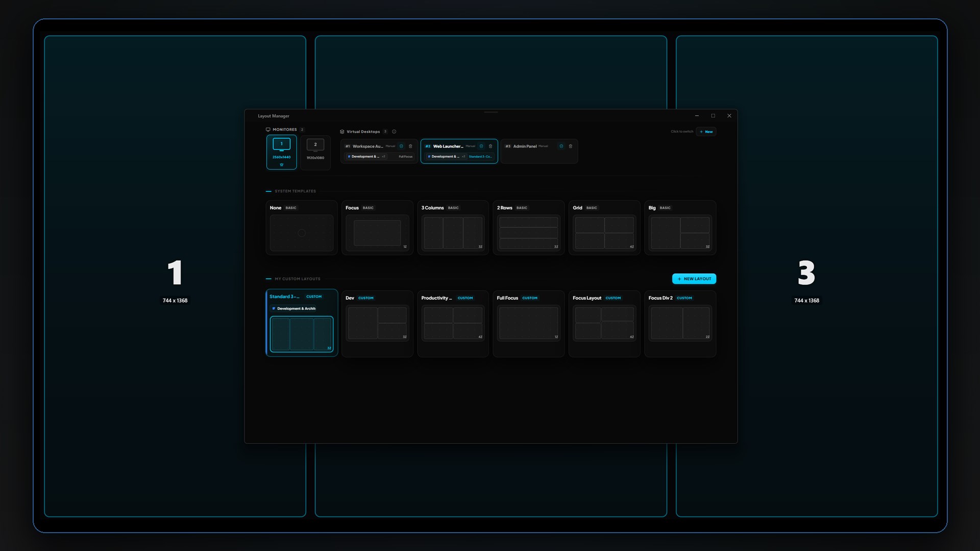The image size is (980, 551).
Task: Select the Grid system template
Action: pyautogui.click(x=604, y=228)
